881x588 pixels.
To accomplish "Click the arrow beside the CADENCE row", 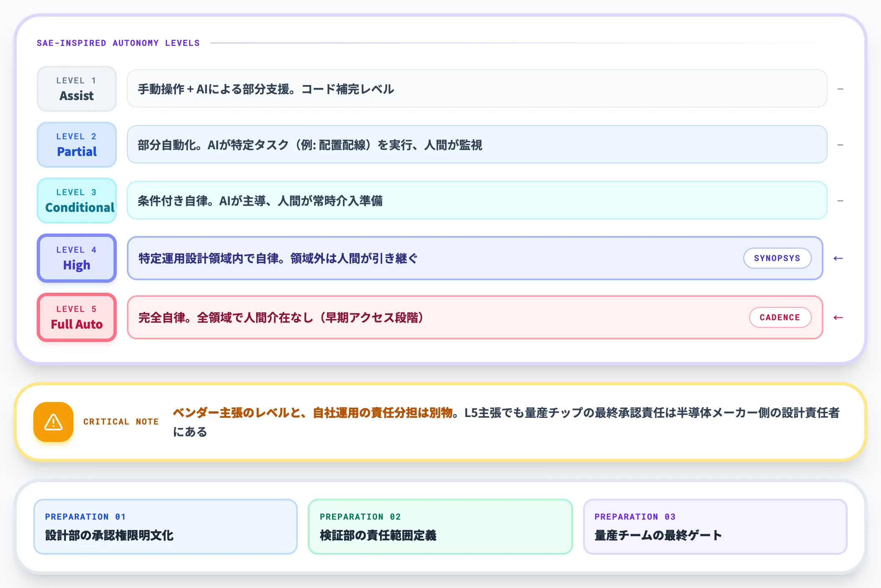I will coord(838,318).
